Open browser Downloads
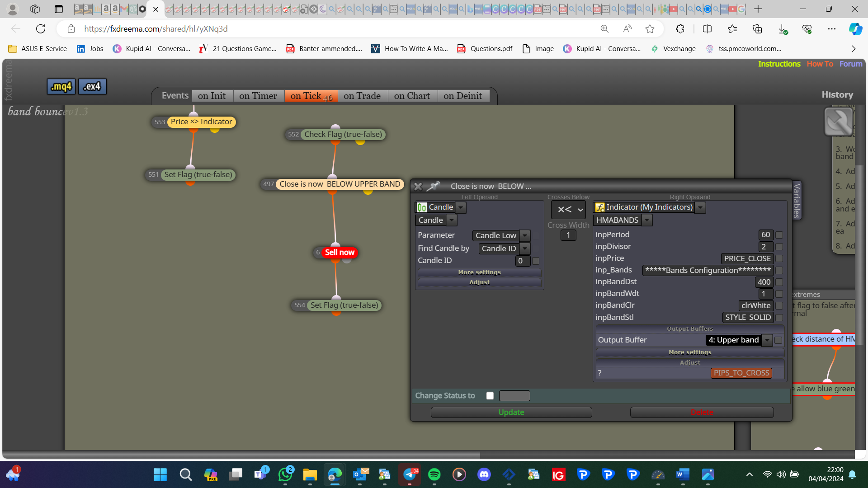Screen dimensions: 868x488 (x=783, y=29)
